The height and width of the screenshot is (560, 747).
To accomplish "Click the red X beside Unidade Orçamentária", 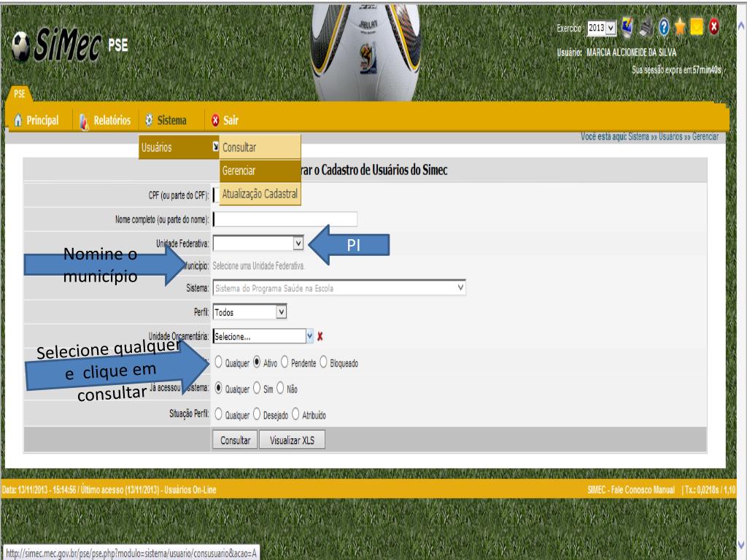I will (320, 337).
